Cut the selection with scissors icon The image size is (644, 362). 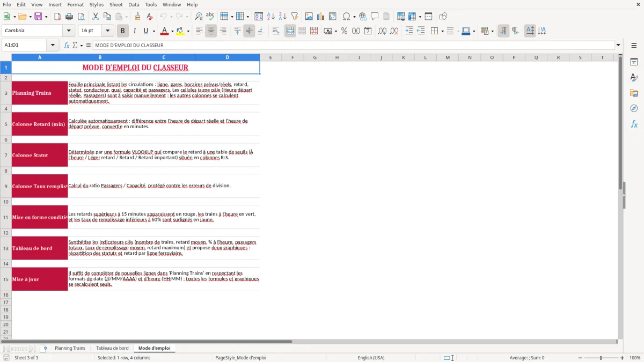click(96, 17)
